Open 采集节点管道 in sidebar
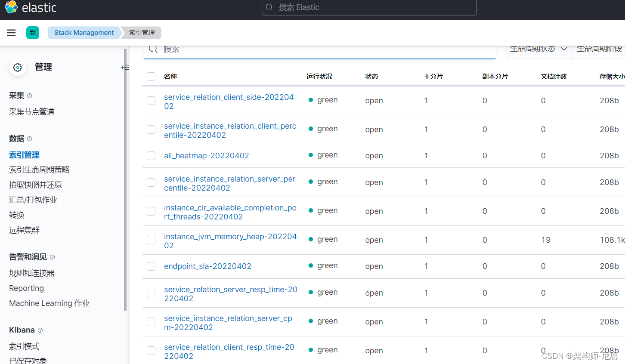 (32, 112)
